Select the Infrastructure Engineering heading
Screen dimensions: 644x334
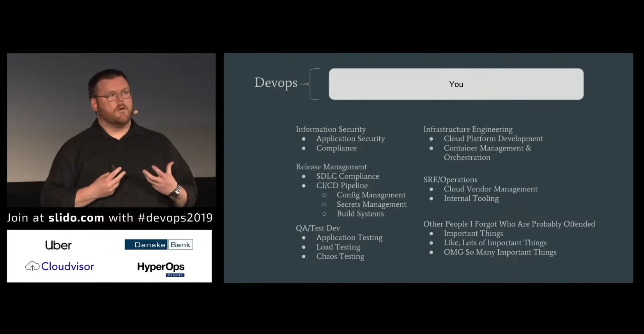[468, 129]
